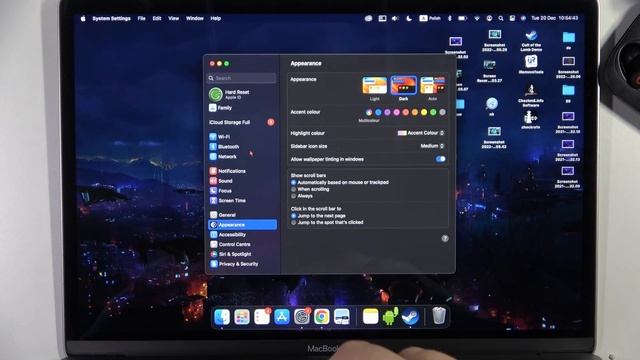
Task: Select 'Always' show scroll bars option
Action: (293, 196)
